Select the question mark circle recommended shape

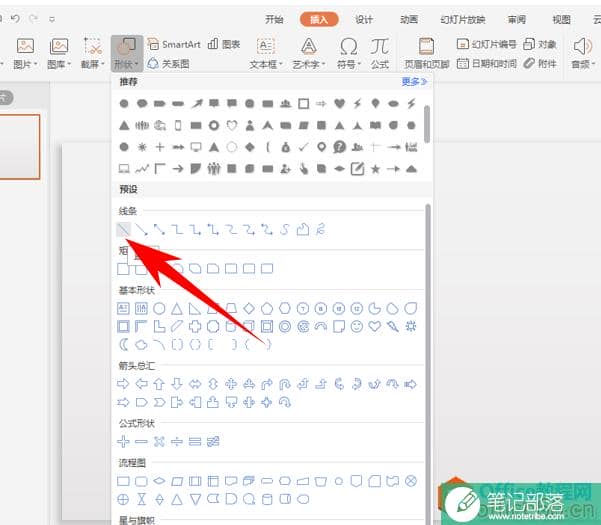pos(340,147)
